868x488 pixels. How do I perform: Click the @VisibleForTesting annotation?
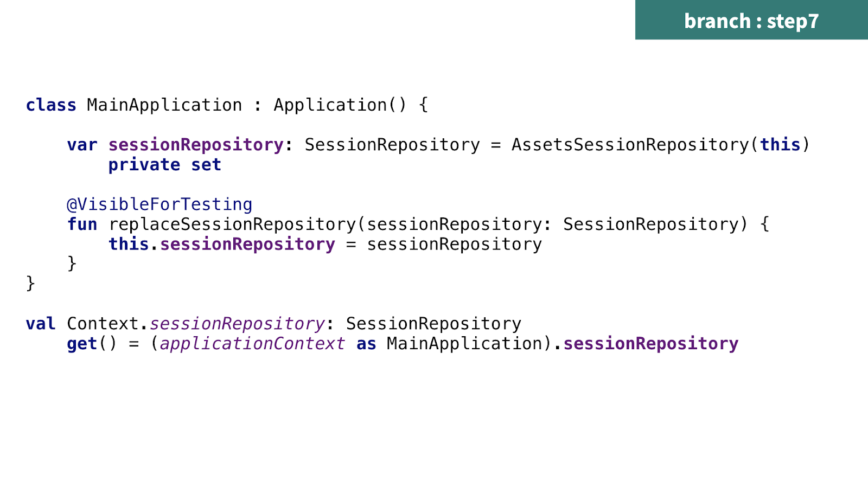[159, 204]
